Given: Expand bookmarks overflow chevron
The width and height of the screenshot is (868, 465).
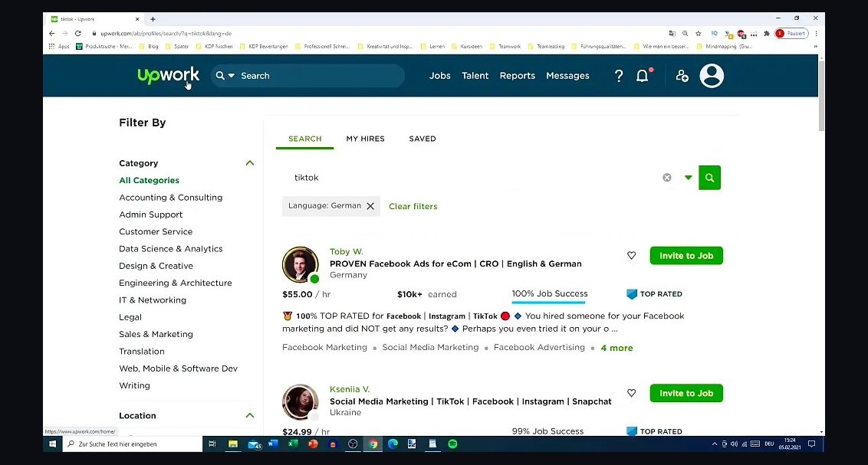Looking at the screenshot, I should click(815, 47).
